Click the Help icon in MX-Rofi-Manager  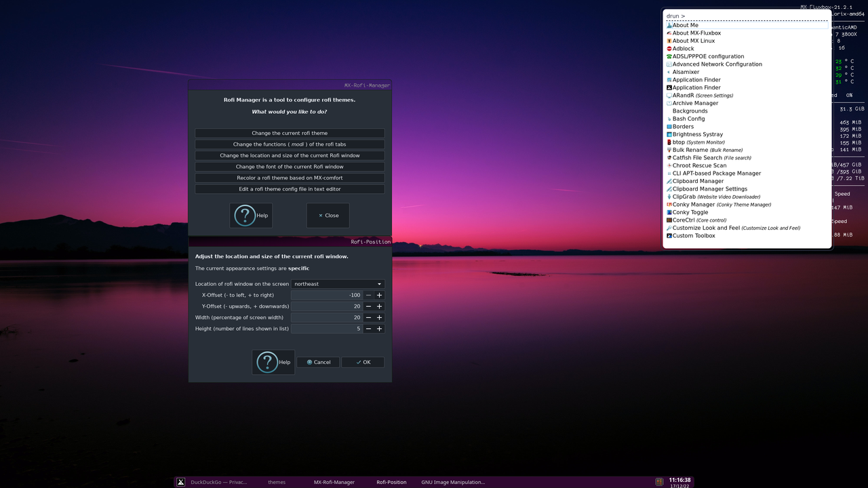click(x=245, y=215)
